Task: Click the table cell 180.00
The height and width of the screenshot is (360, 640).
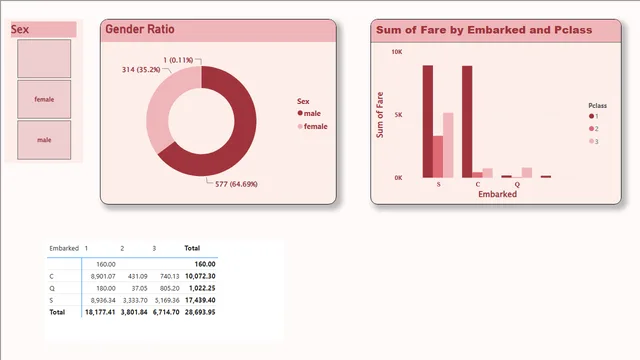Action: click(106, 288)
